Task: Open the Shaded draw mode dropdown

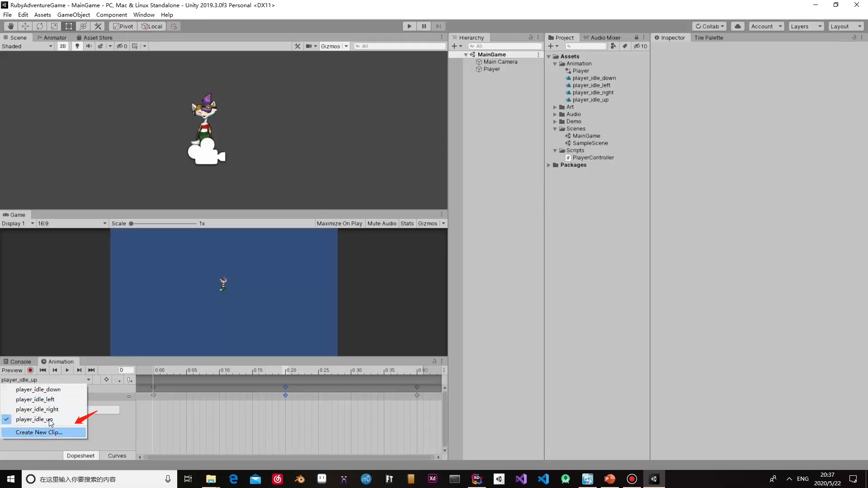Action: (27, 46)
